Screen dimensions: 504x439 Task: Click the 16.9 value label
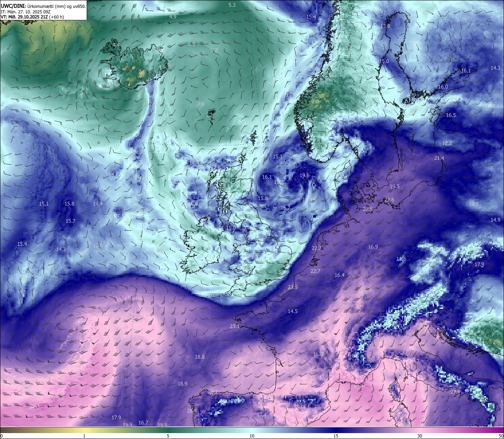373,246
